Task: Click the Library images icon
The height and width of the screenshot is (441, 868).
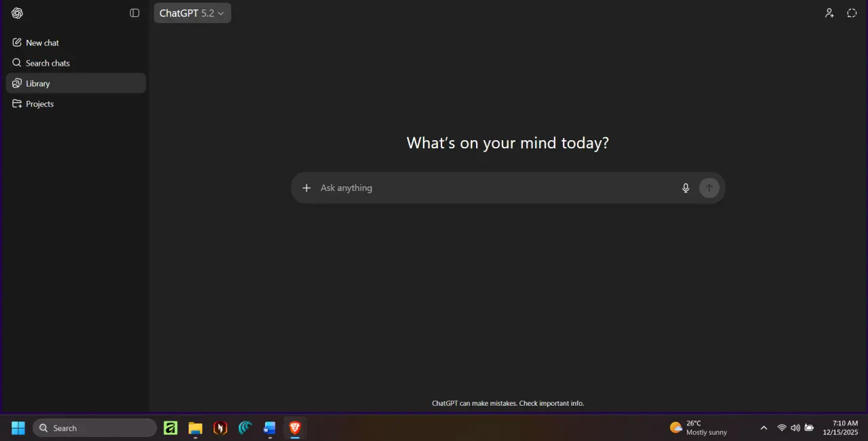Action: click(x=17, y=83)
